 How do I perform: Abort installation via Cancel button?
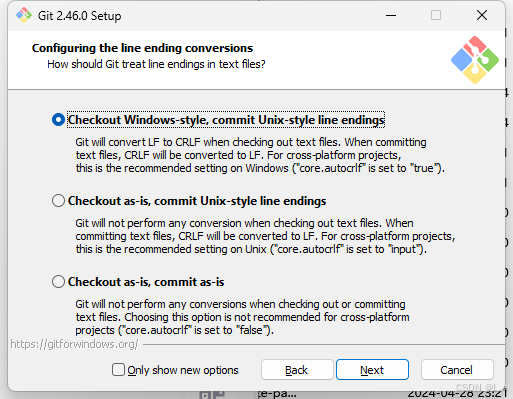tap(457, 370)
